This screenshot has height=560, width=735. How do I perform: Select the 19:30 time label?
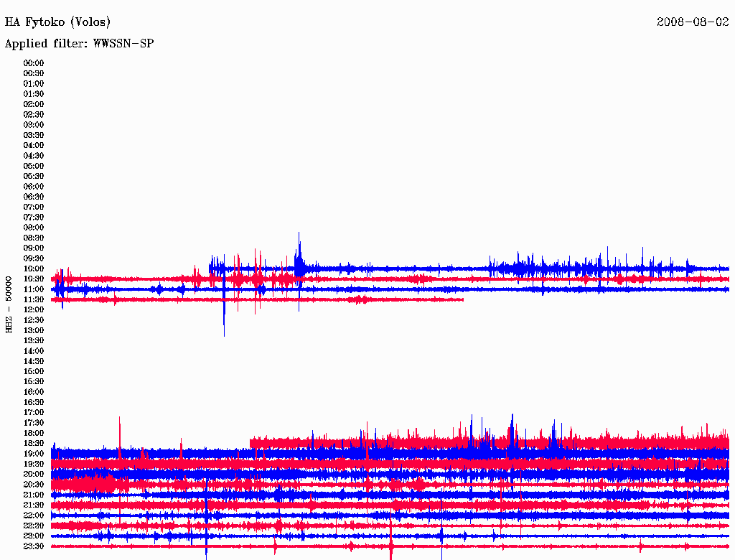(x=34, y=464)
